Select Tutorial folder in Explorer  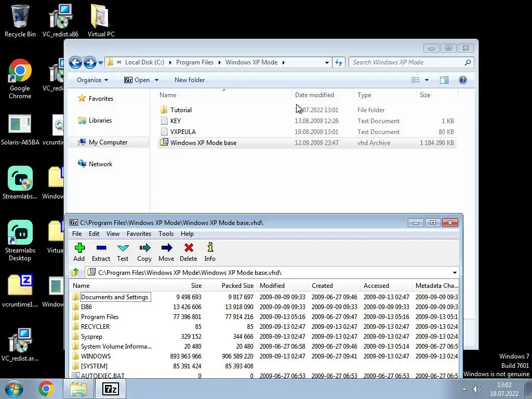pyautogui.click(x=307, y=110)
